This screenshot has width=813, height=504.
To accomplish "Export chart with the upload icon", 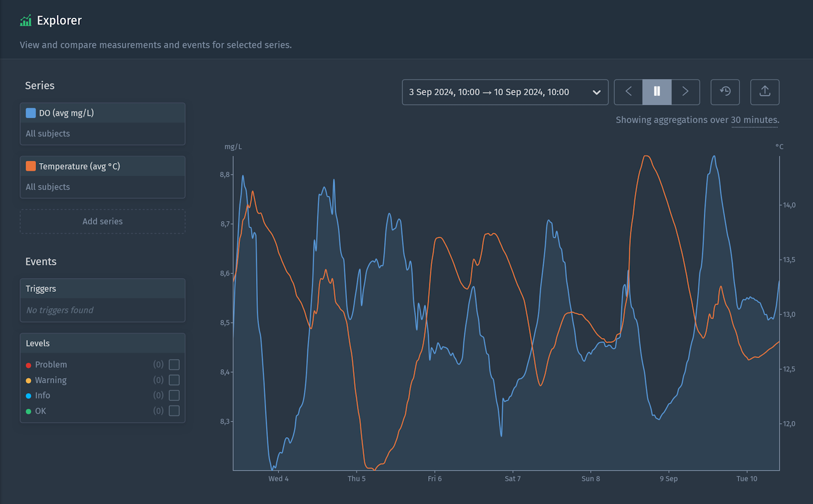I will [764, 92].
